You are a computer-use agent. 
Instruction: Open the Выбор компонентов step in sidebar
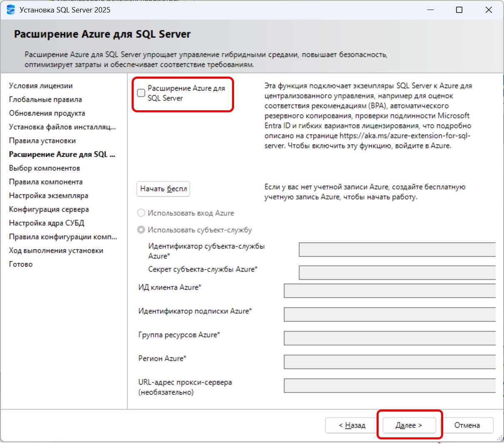pos(45,168)
